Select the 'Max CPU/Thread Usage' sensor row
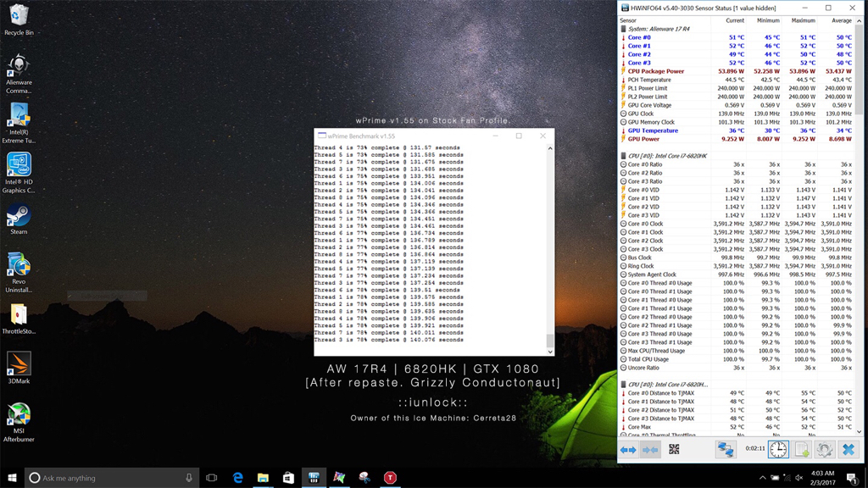 pyautogui.click(x=737, y=351)
